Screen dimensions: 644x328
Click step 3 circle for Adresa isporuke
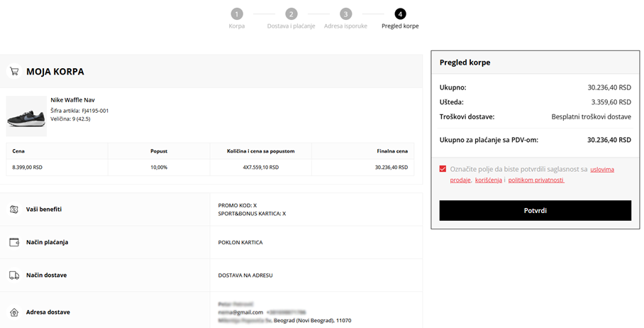coord(345,13)
